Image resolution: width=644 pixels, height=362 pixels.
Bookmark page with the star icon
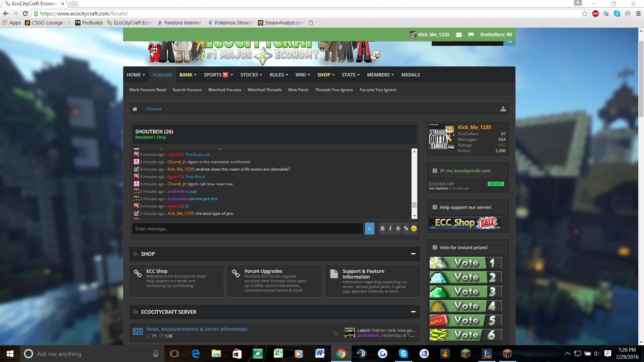click(x=585, y=14)
